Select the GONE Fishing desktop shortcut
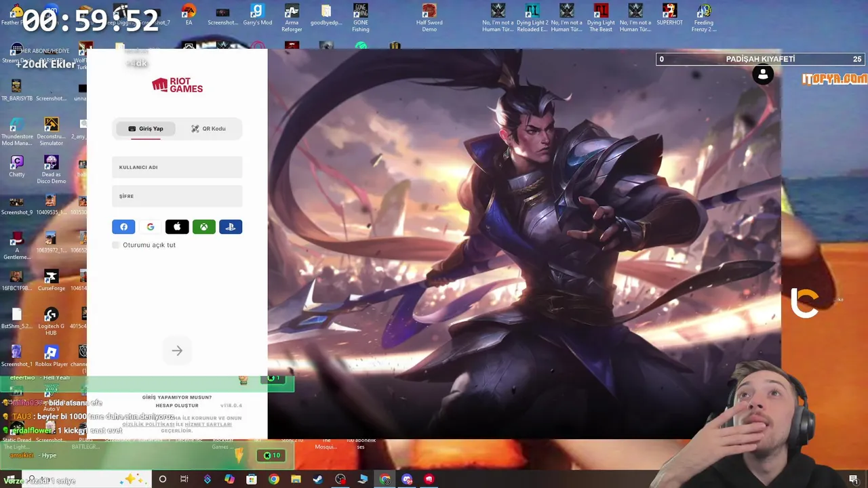This screenshot has height=488, width=868. coord(361,18)
